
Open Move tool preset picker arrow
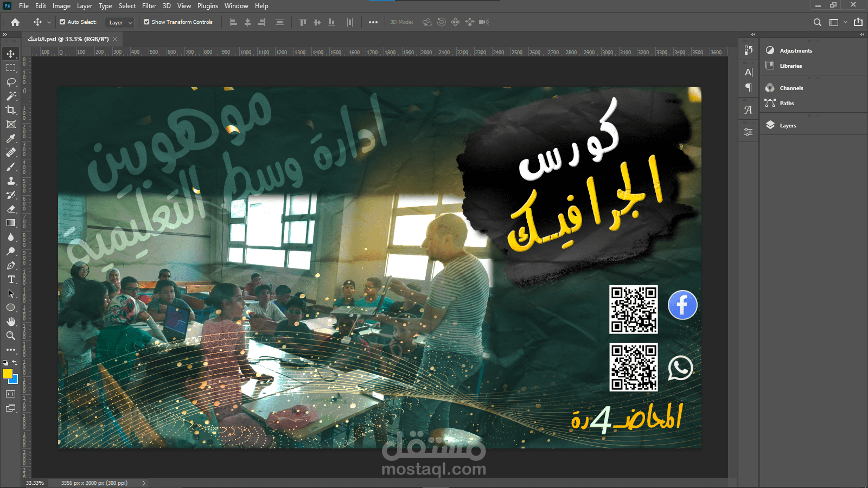49,22
